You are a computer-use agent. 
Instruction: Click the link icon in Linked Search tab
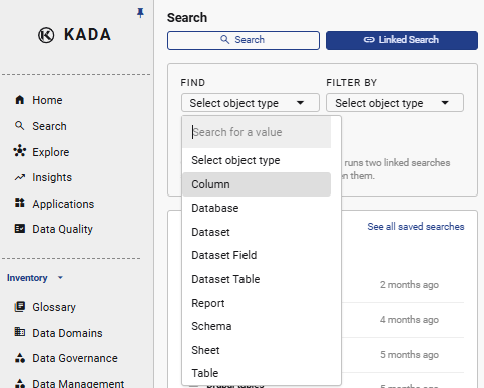[x=369, y=40]
